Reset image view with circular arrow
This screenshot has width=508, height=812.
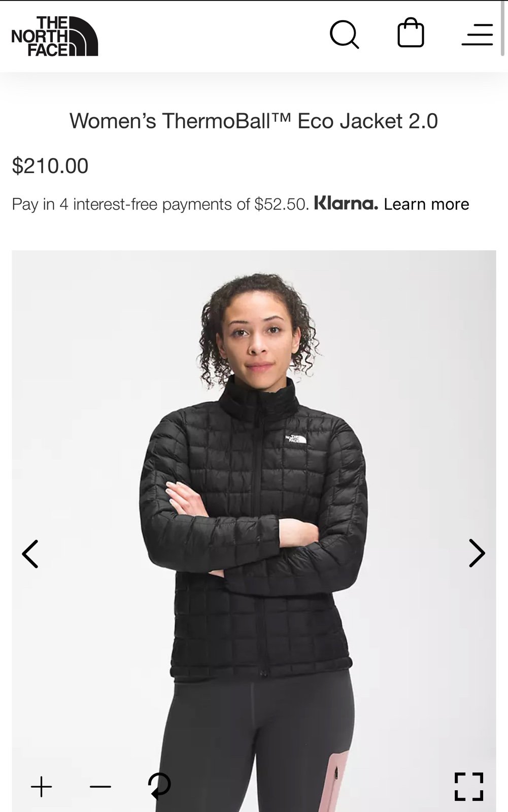pyautogui.click(x=159, y=786)
